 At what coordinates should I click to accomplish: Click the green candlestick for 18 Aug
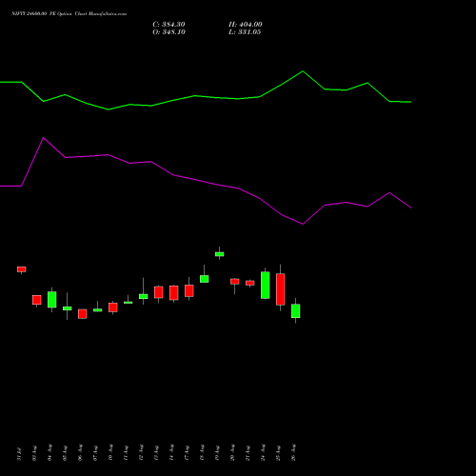pos(205,279)
